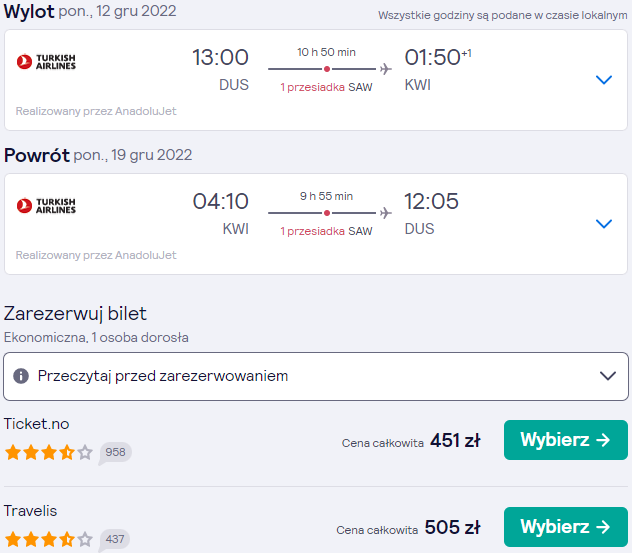Choose the Travelis 505 zł Wybierz button

coord(565,527)
